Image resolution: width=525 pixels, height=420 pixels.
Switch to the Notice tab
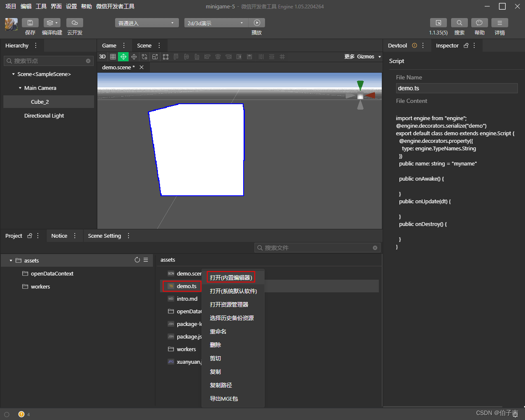(x=59, y=236)
